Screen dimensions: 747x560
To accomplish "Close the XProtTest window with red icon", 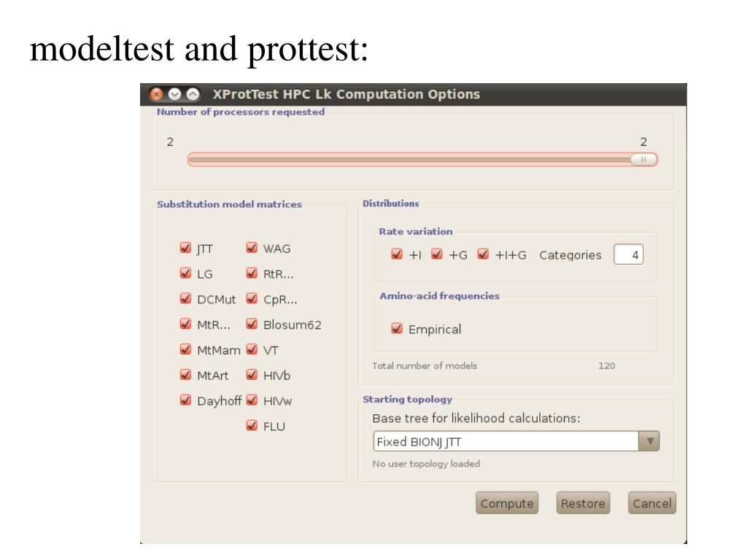I will pyautogui.click(x=156, y=94).
